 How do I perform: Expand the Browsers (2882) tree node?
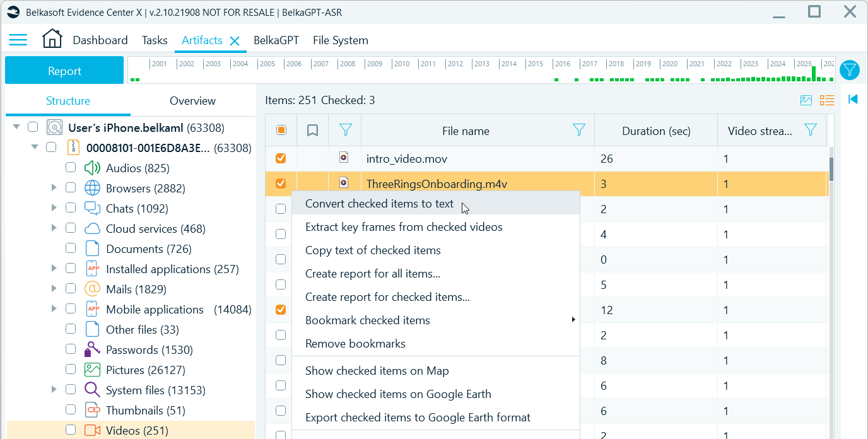coord(54,188)
